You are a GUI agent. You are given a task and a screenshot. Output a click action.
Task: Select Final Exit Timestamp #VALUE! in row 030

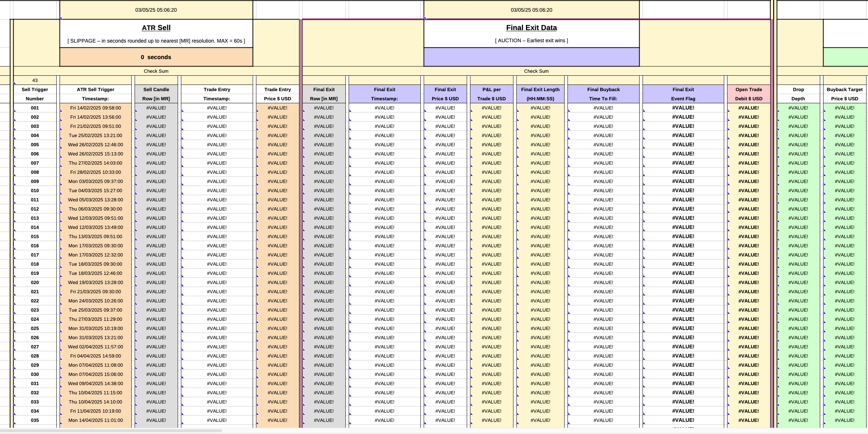pos(384,374)
